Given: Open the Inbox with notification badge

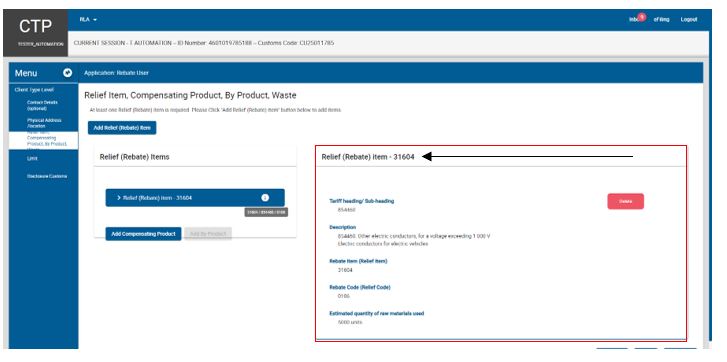Looking at the screenshot, I should tap(637, 19).
